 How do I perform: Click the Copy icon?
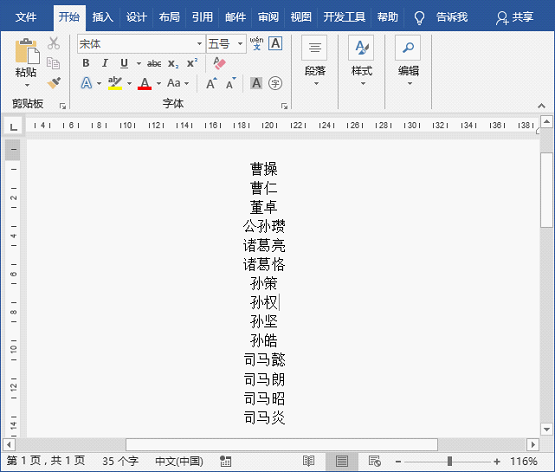tap(53, 63)
